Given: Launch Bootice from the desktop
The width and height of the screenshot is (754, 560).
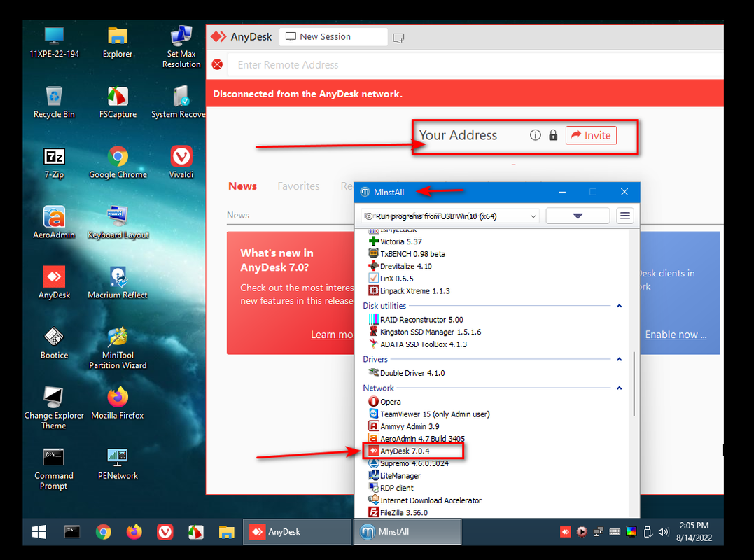Looking at the screenshot, I should click(x=54, y=343).
